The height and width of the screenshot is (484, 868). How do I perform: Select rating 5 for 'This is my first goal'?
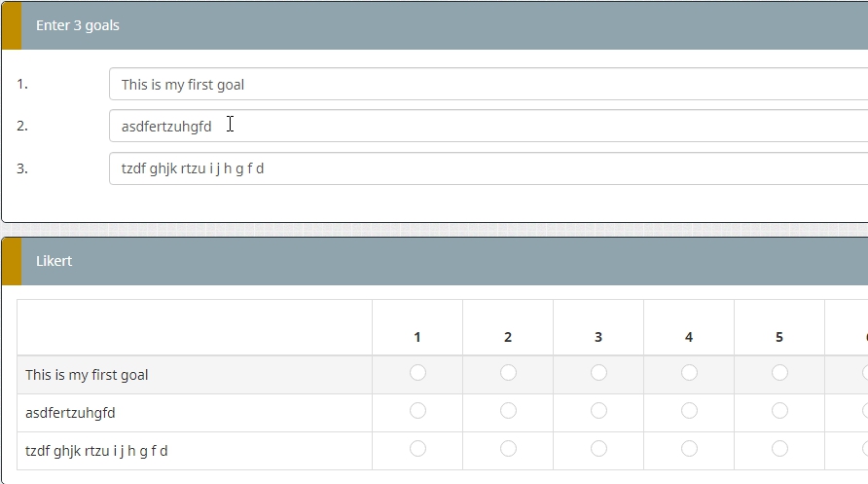779,373
